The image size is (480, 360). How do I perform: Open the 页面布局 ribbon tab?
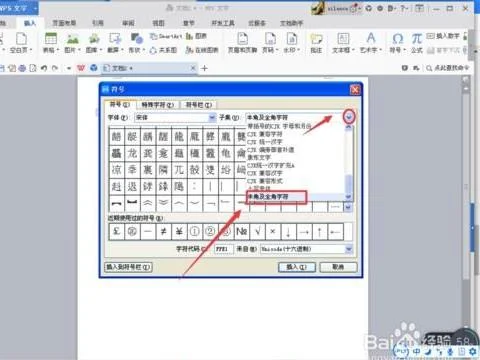click(64, 23)
